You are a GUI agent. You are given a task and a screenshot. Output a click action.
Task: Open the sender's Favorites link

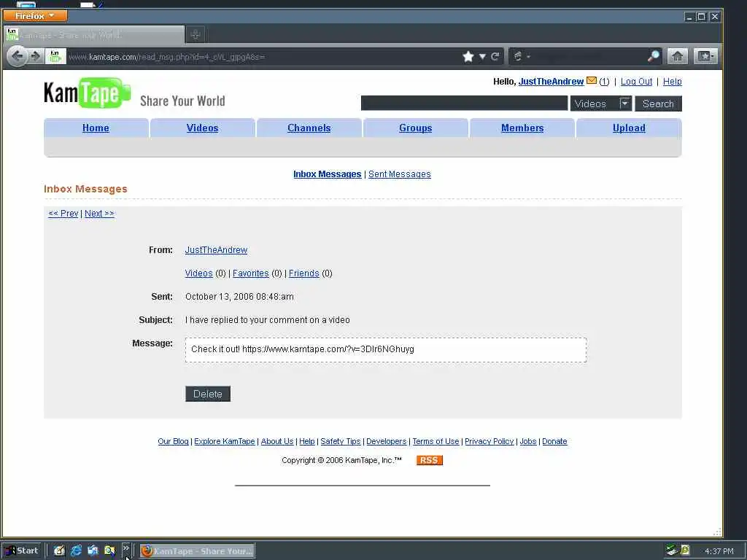pyautogui.click(x=251, y=273)
